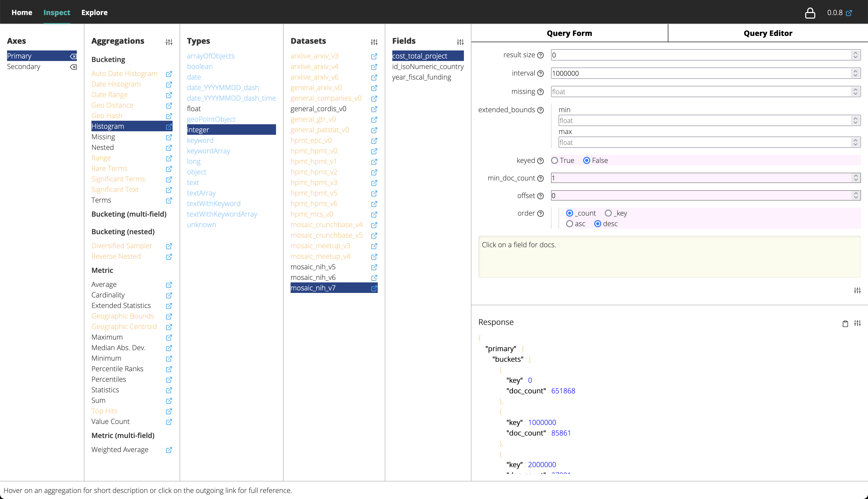Open Histogram reference external link icon
The width and height of the screenshot is (868, 499).
169,127
